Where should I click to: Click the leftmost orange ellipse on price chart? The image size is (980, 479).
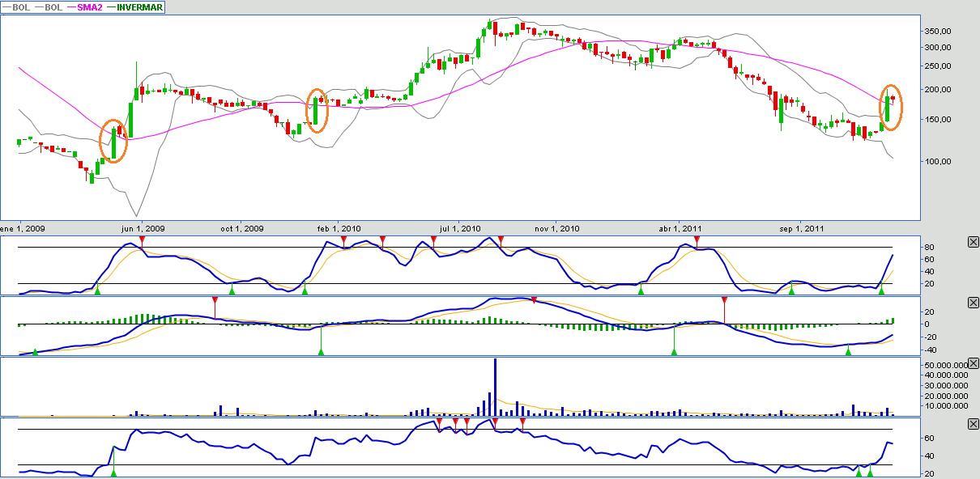tap(114, 141)
